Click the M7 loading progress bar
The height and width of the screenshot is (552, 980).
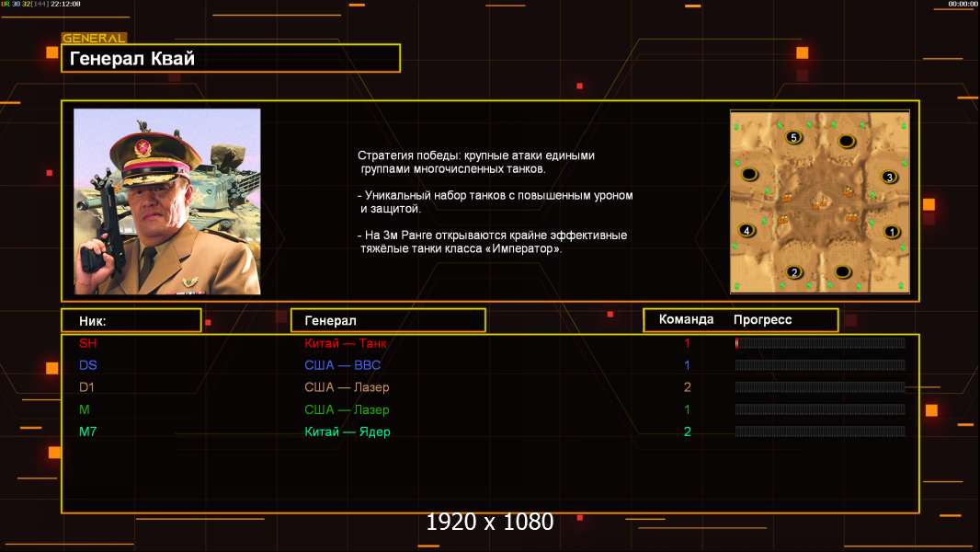[820, 431]
